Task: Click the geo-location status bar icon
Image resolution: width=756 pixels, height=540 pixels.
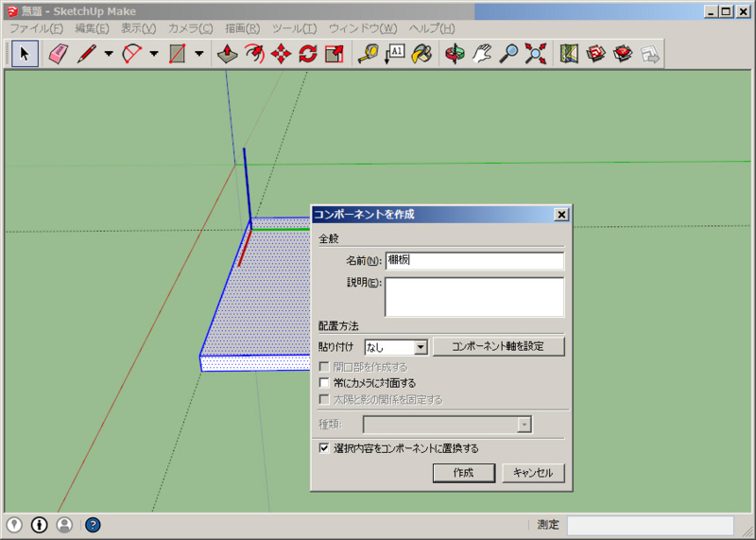Action: tap(14, 525)
